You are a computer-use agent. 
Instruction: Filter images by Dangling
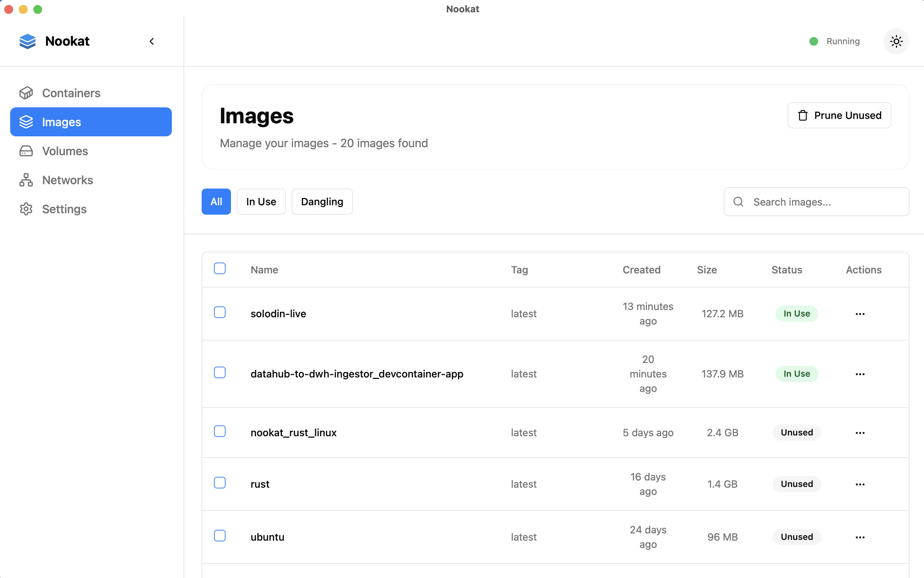click(322, 202)
